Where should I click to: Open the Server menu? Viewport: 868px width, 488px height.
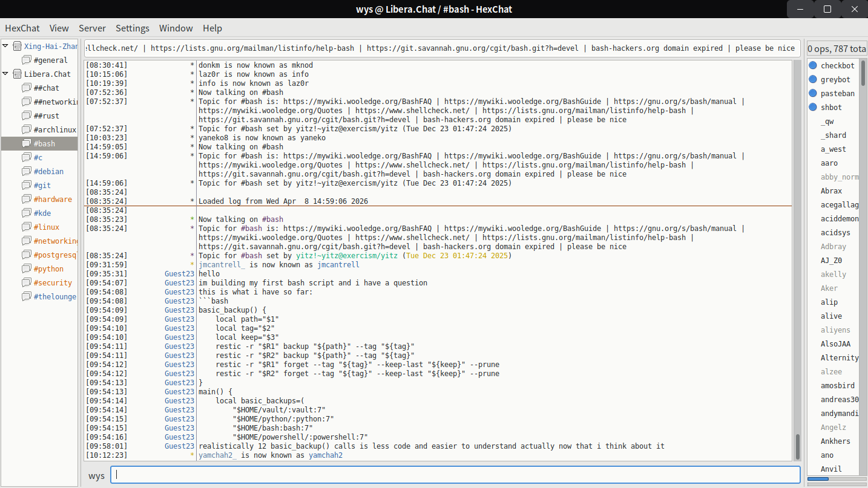coord(92,28)
